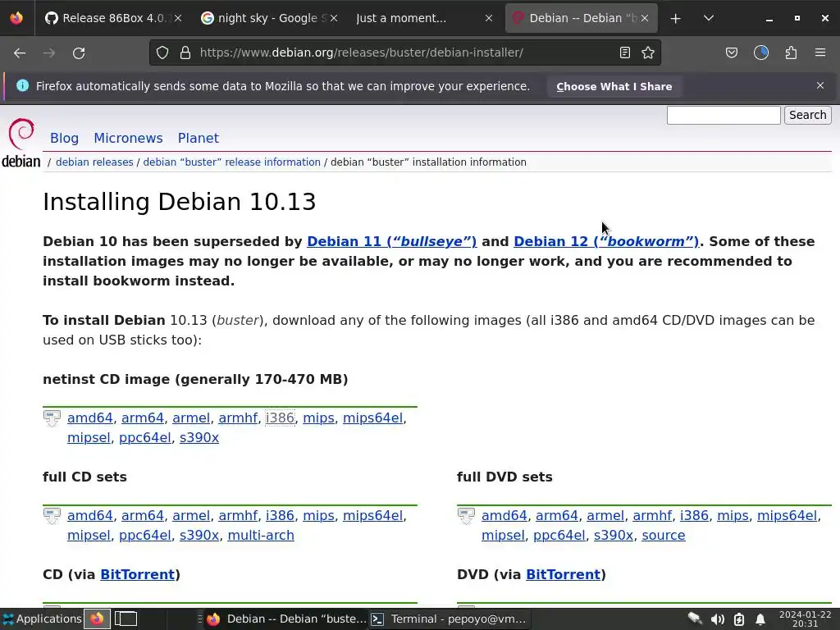Open full DVD sets ppc64el link
The image size is (840, 630).
click(x=559, y=535)
